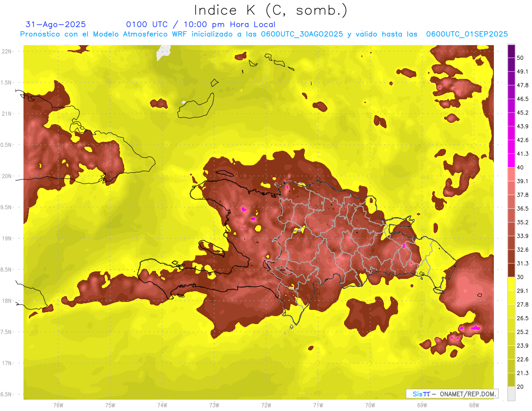Click the "17N" latitude label
Viewport: 532px width, 411px height.
pyautogui.click(x=6, y=363)
